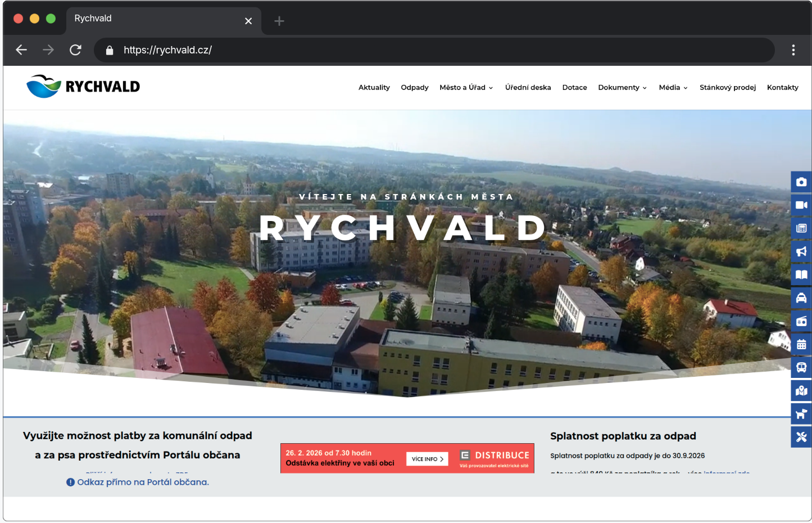Open the newspaper sidebar icon

tap(801, 228)
